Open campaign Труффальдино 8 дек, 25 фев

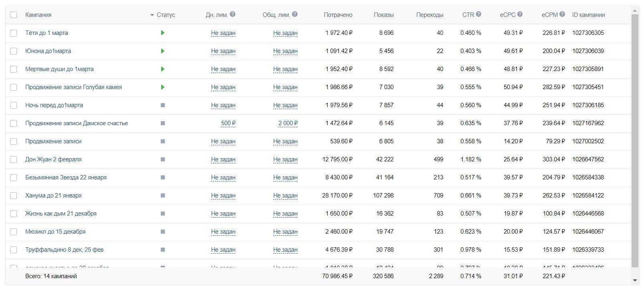(x=64, y=250)
